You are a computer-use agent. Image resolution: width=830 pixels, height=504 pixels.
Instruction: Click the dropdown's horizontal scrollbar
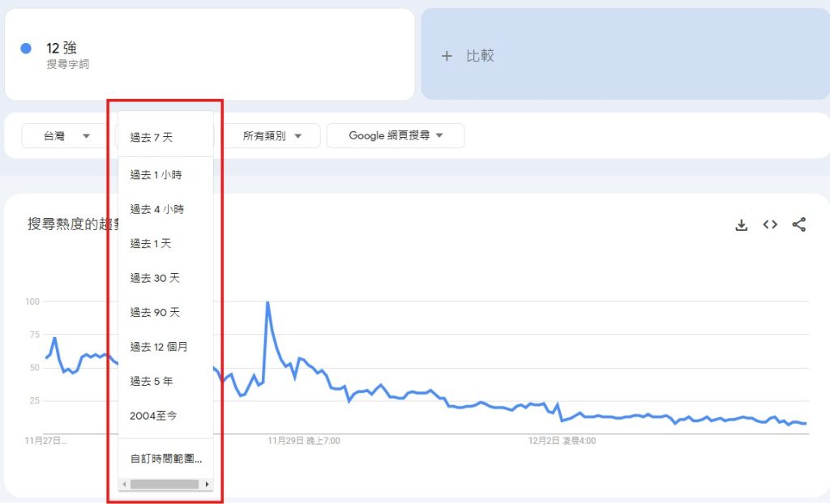coord(165,484)
